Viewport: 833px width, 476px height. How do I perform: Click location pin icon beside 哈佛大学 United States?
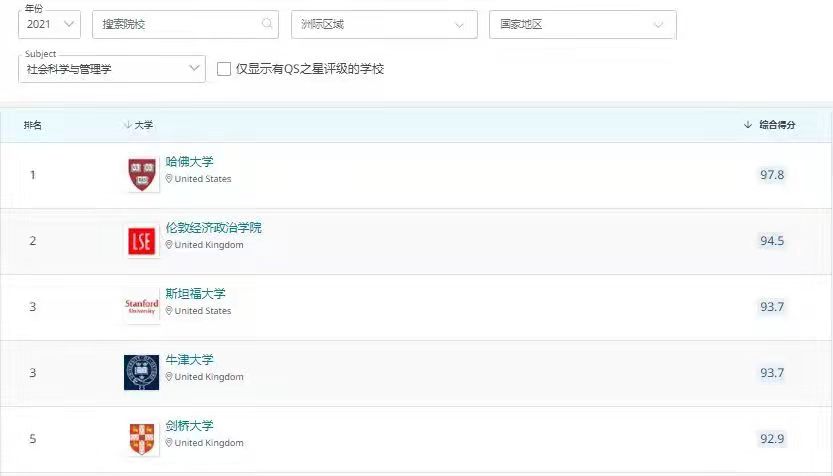[169, 178]
